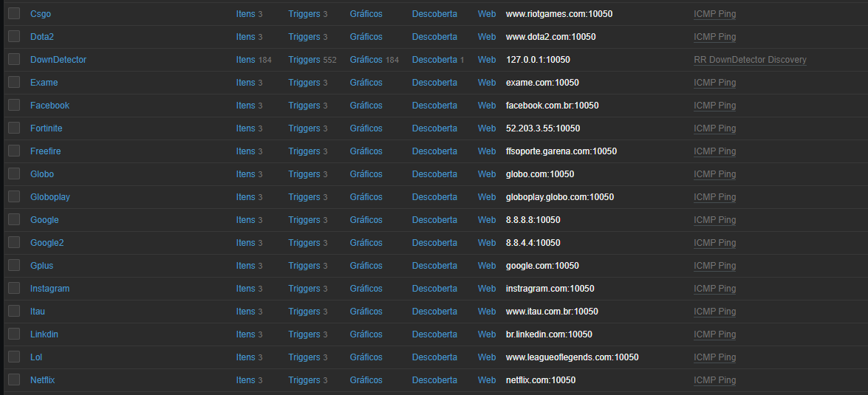Select the address 8.8.8.8:10050
868x395 pixels.
pos(533,219)
